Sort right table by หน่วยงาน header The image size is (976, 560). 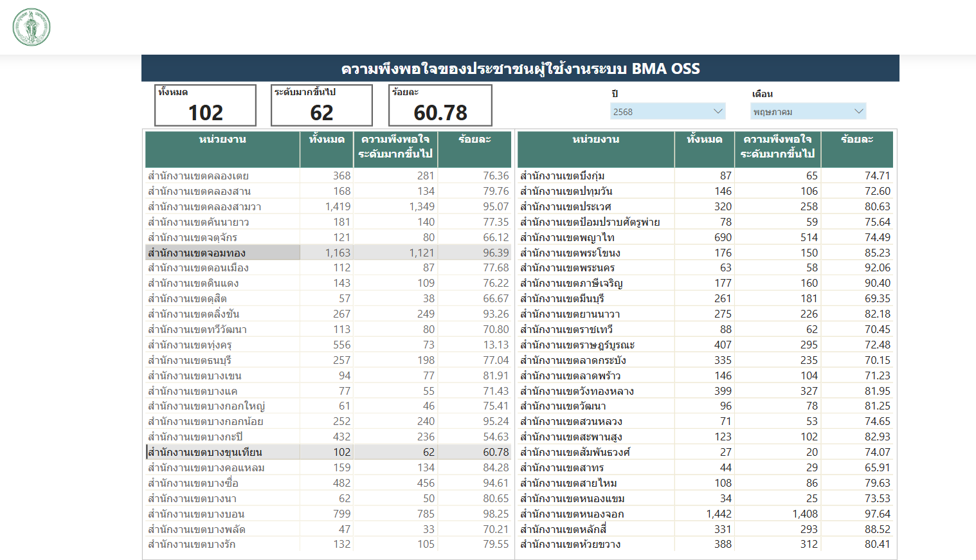595,149
